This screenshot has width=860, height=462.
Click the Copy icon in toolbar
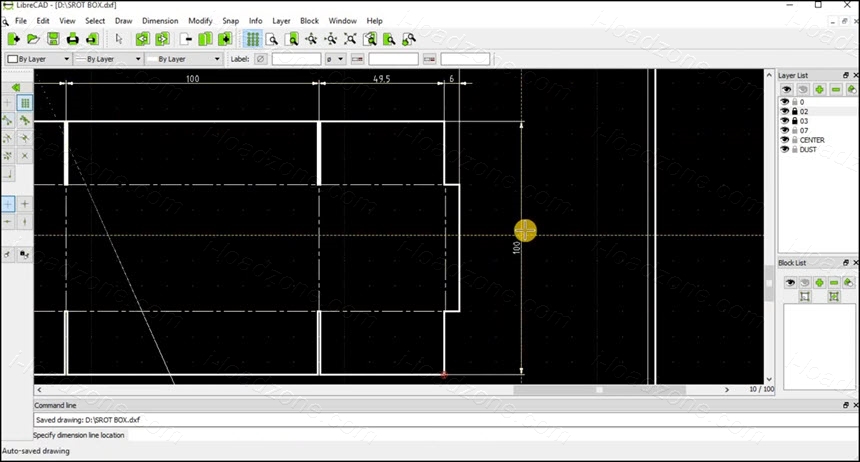pos(205,39)
